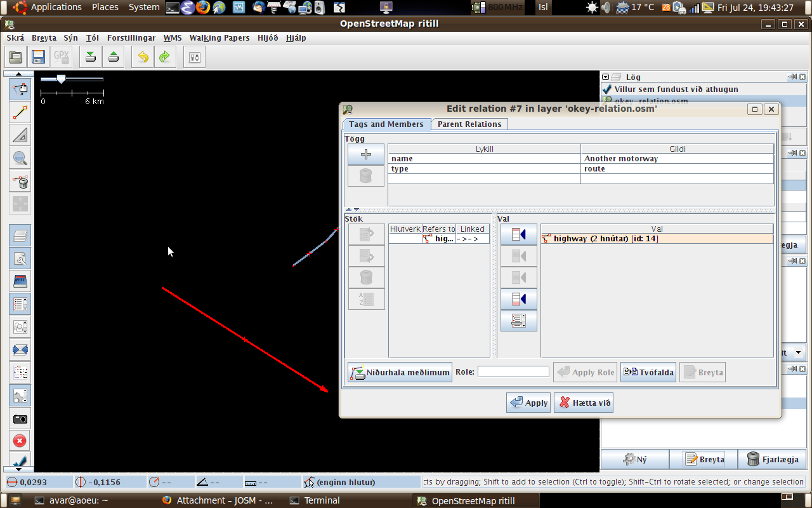Image resolution: width=812 pixels, height=508 pixels.
Task: Toggle the conflict red X panel button
Action: [x=20, y=441]
